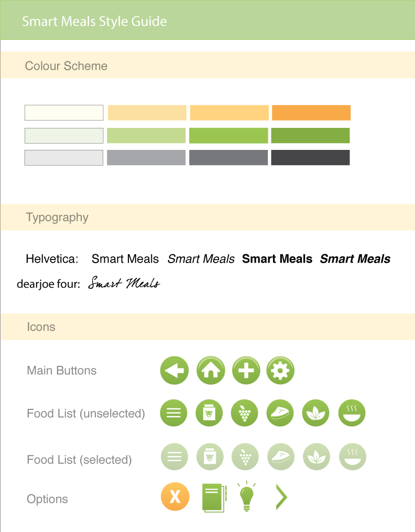Toggle the faded selected hot bowl icon

pos(352,457)
